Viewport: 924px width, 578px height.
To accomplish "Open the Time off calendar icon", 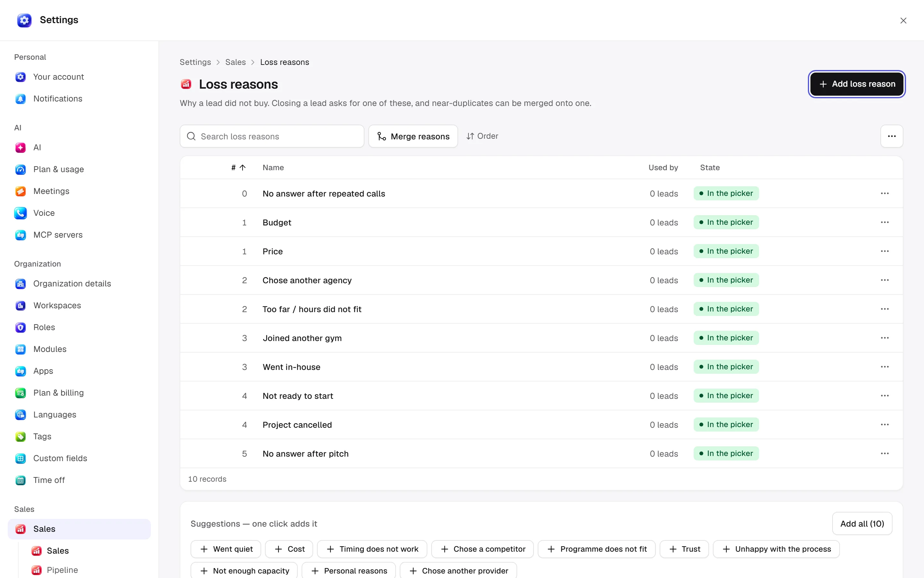I will pos(21,480).
